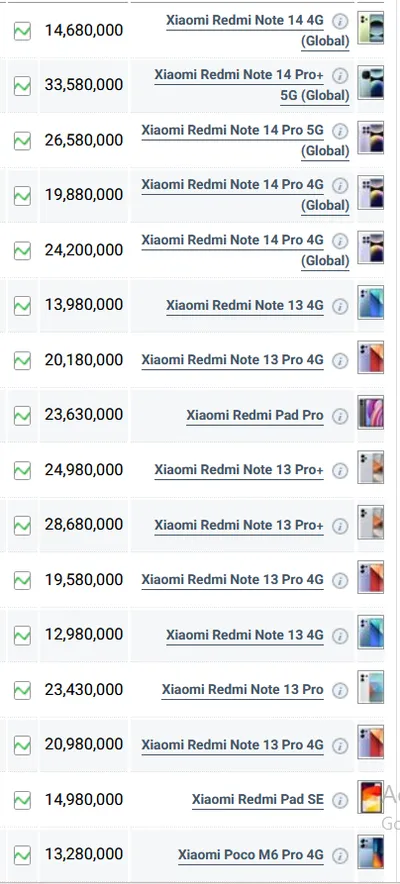Open price chart icon beside 14,680,000

22,31
